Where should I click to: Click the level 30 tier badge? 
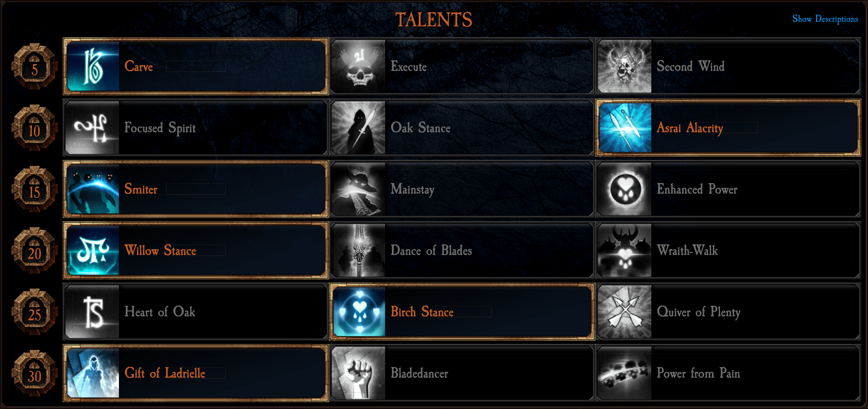pos(34,373)
